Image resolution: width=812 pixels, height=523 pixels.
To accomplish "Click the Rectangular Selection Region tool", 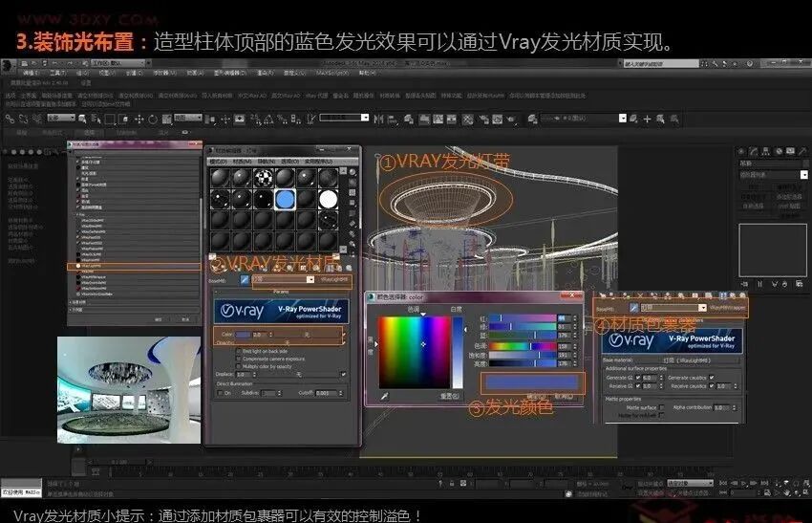I will tap(110, 120).
